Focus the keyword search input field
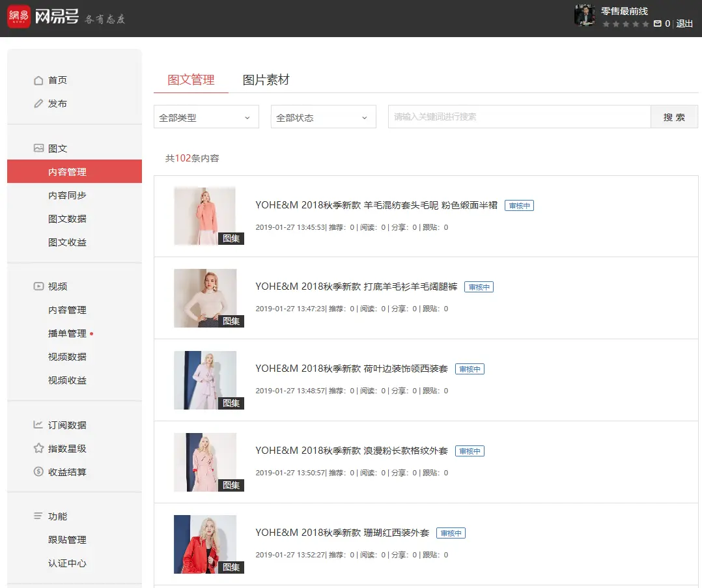The width and height of the screenshot is (702, 588). (x=519, y=117)
